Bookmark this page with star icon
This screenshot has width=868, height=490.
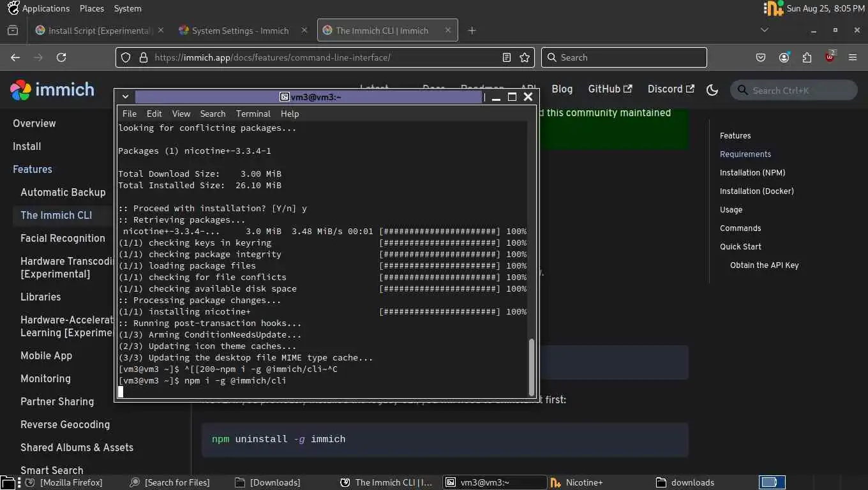tap(525, 57)
